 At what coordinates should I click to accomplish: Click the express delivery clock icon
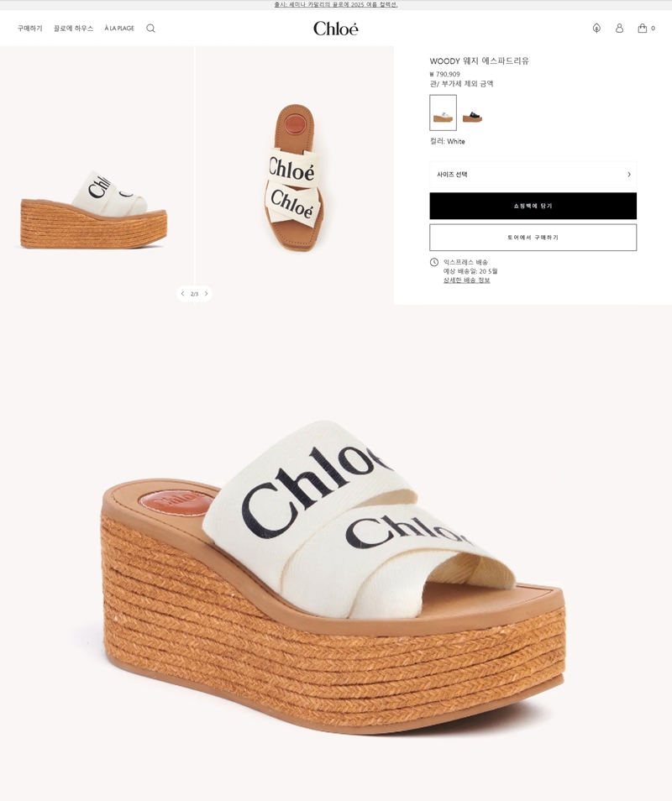(x=434, y=262)
